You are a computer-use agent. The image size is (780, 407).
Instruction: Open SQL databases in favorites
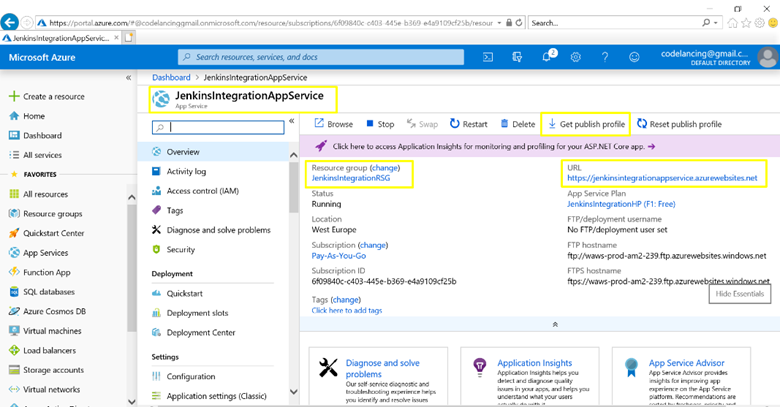click(x=42, y=292)
